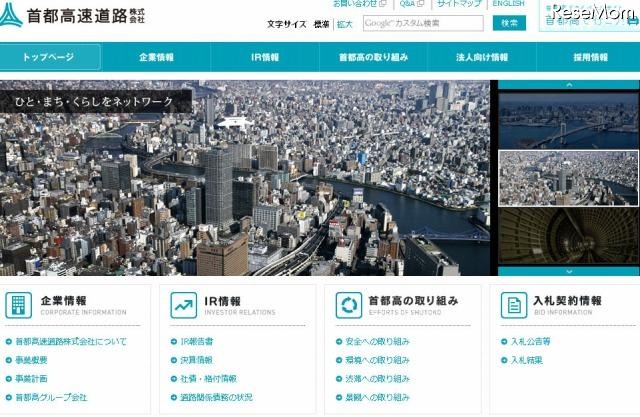Open the サイトマップ link

458,4
